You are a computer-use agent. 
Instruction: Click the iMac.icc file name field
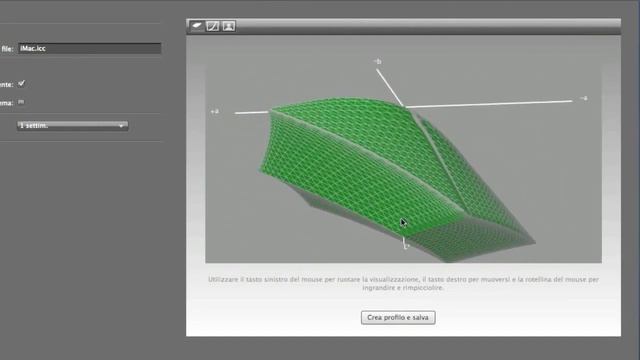89,49
